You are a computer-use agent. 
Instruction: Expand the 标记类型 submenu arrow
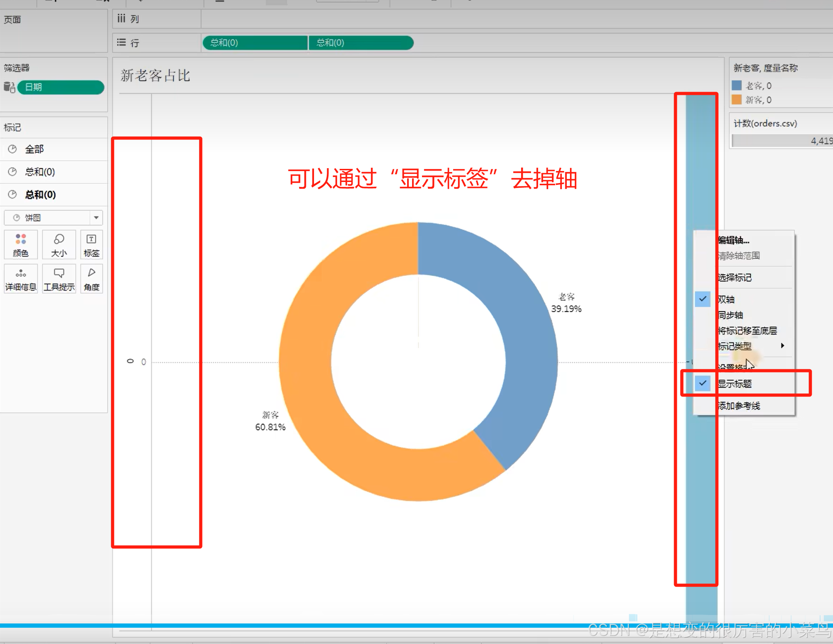point(782,346)
